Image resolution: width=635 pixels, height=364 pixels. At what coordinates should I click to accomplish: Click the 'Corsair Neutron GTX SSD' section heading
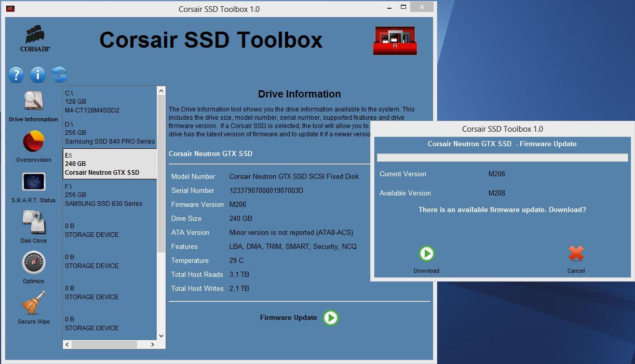(x=210, y=153)
